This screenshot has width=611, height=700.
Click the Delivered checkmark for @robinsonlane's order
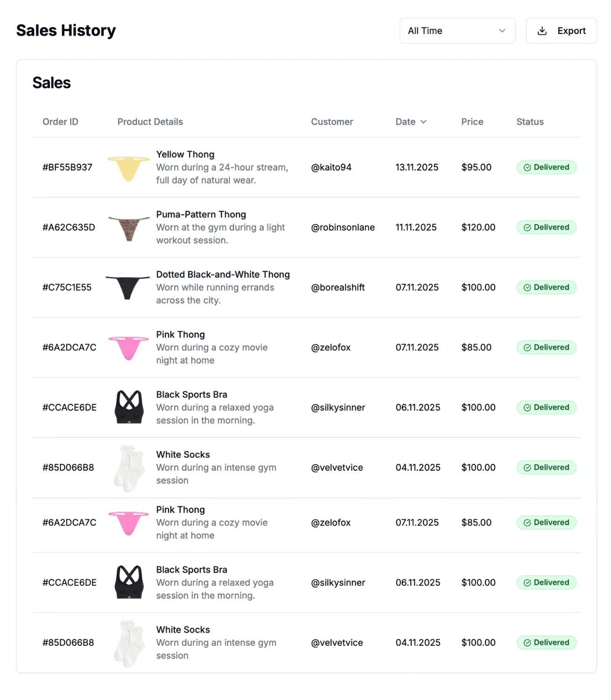pos(528,227)
